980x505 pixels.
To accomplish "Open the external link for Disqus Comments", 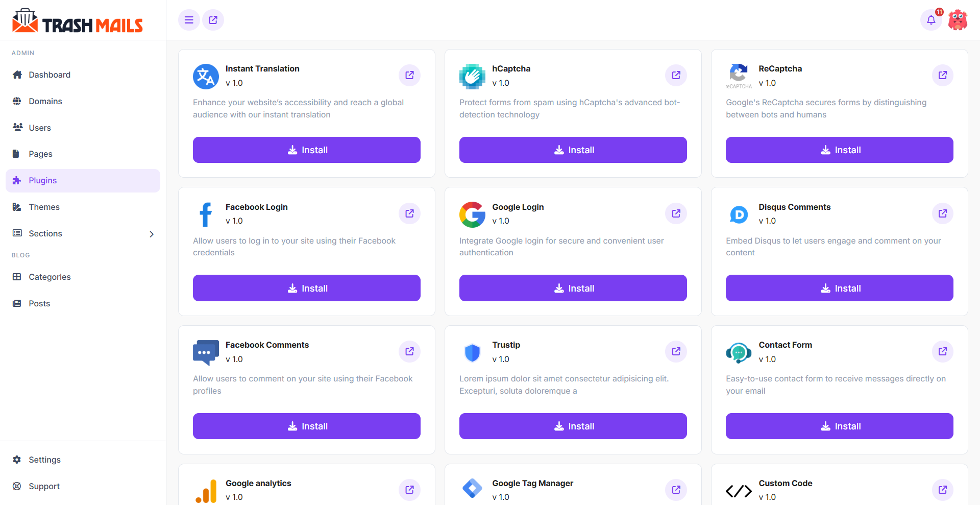I will (x=943, y=213).
